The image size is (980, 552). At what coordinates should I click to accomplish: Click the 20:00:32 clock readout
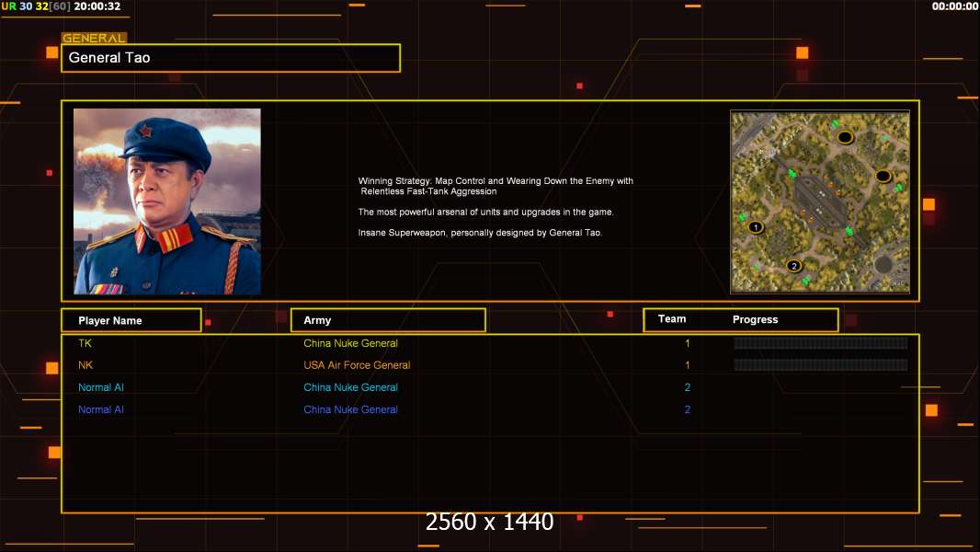pyautogui.click(x=97, y=6)
